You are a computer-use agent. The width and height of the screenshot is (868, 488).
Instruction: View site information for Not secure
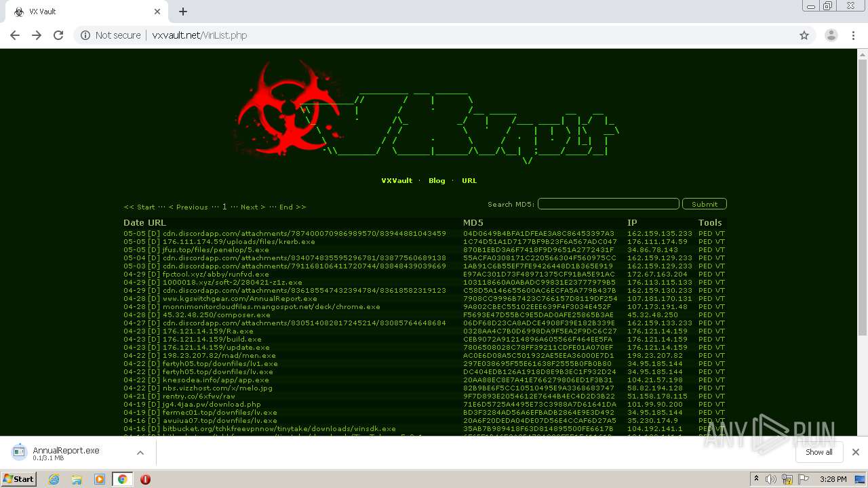click(x=111, y=35)
